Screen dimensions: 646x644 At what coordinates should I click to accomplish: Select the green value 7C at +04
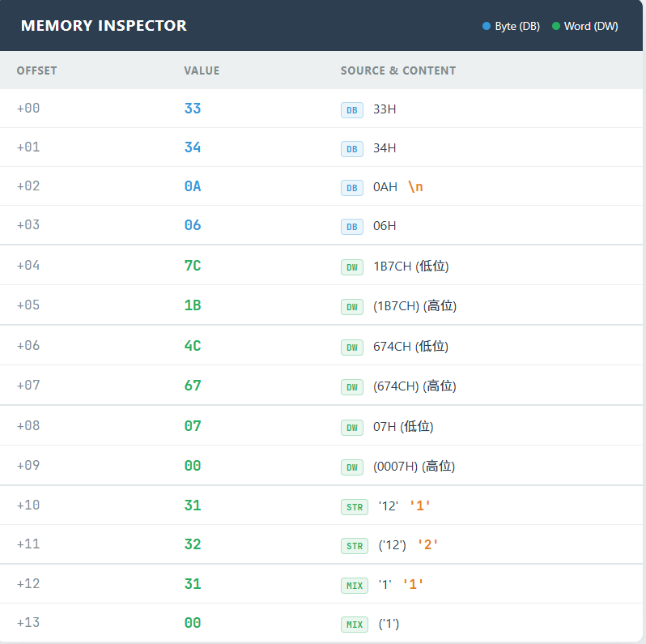tap(193, 265)
